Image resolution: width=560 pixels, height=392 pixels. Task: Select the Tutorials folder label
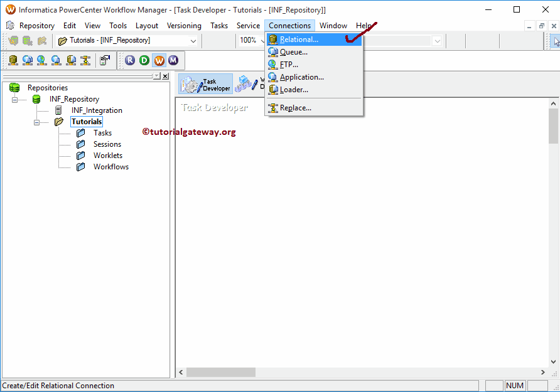(87, 122)
